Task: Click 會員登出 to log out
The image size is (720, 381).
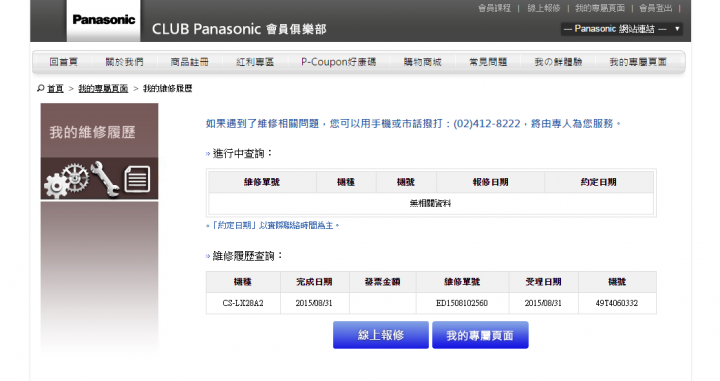Action: (656, 8)
